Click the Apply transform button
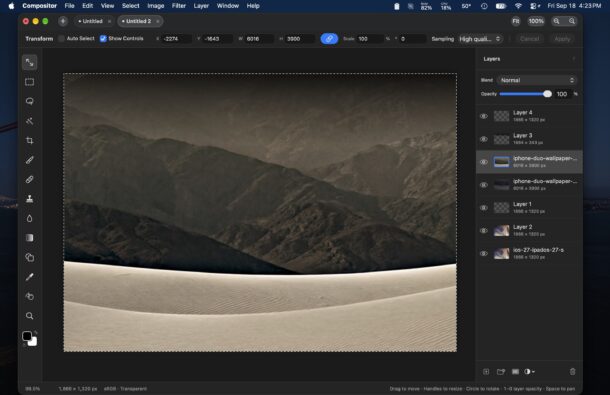The image size is (610, 395). [x=562, y=39]
